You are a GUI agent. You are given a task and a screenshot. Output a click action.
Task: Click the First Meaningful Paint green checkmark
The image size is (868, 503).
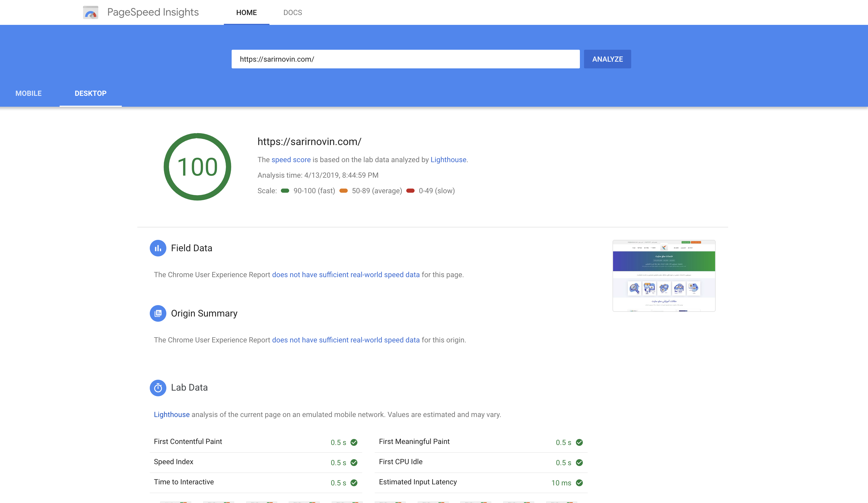579,442
